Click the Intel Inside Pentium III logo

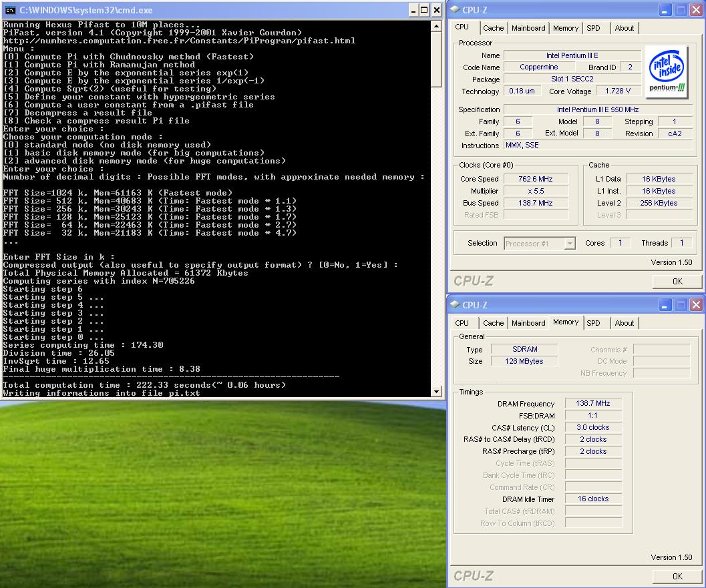click(667, 73)
